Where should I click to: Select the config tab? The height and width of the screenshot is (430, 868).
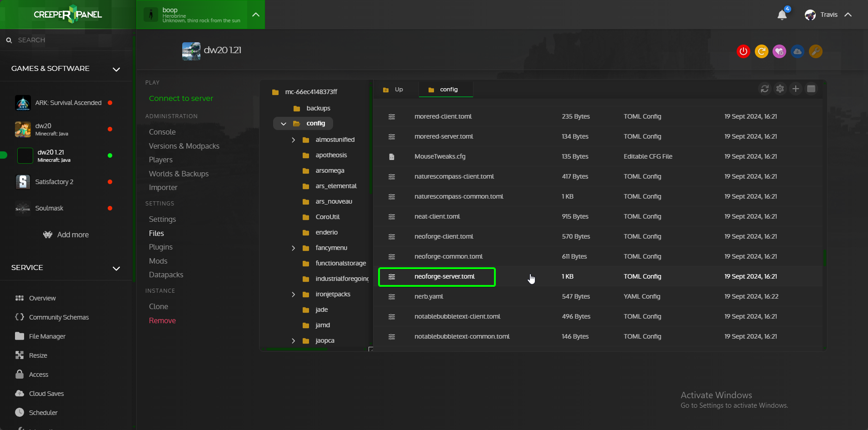445,90
